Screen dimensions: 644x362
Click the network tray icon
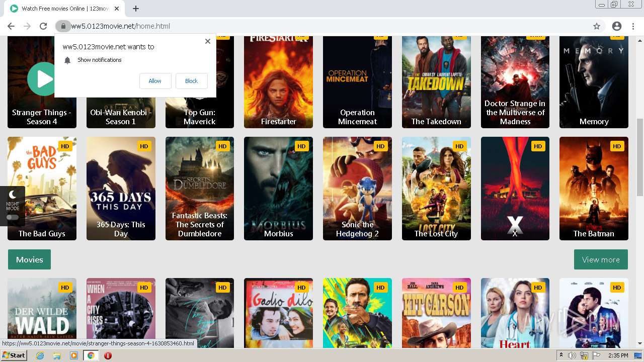(584, 355)
